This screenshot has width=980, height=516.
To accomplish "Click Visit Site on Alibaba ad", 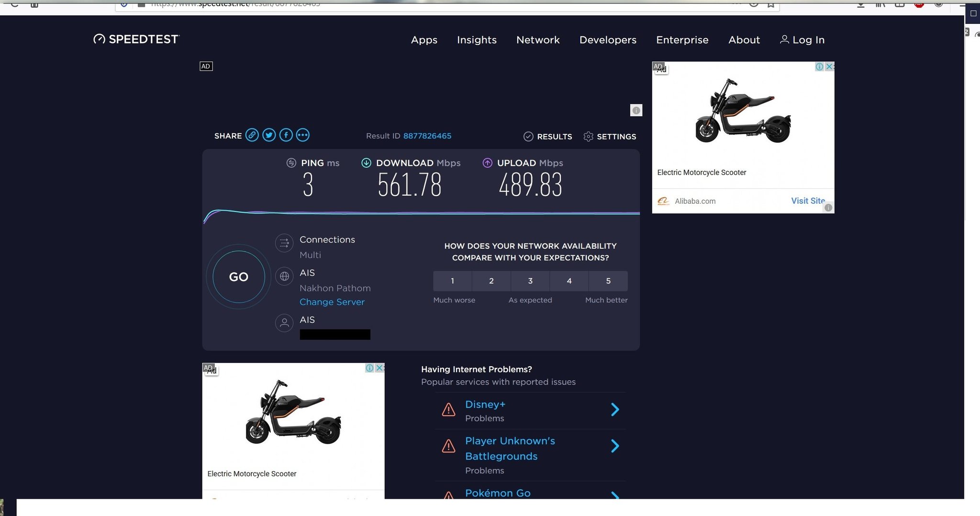I will pos(808,201).
